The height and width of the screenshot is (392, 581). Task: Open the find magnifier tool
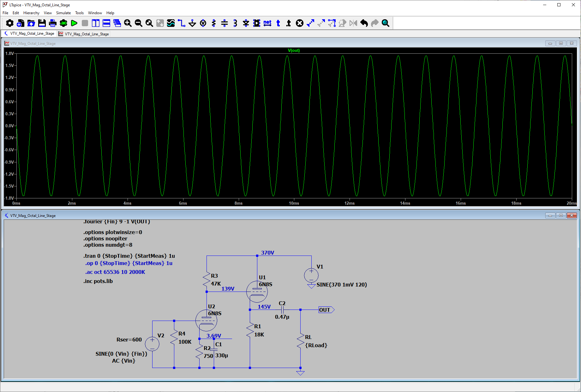point(386,23)
